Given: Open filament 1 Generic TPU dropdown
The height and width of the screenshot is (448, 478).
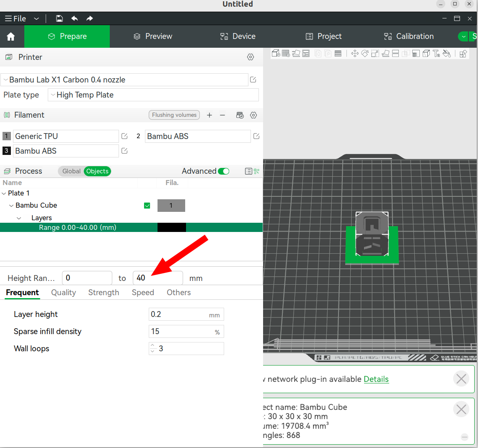Looking at the screenshot, I should point(66,136).
